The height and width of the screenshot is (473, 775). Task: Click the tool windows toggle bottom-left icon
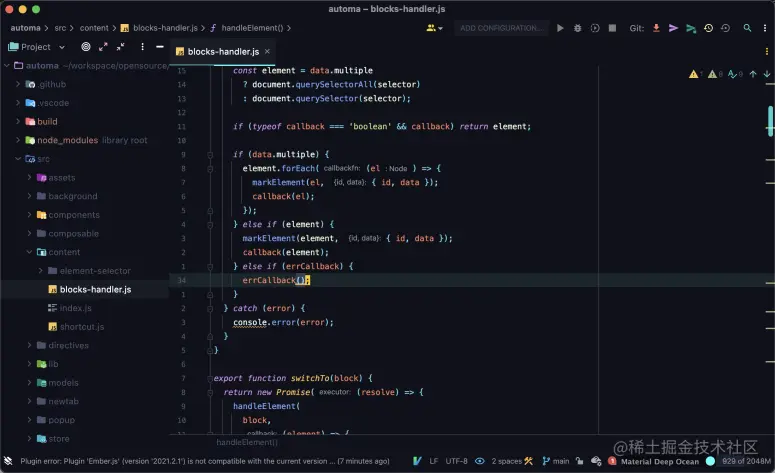(8, 461)
